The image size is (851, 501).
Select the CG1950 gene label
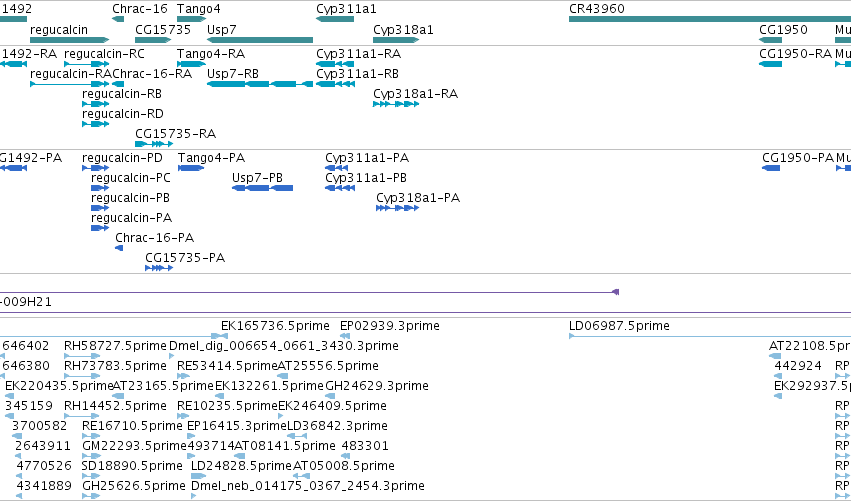coord(783,29)
